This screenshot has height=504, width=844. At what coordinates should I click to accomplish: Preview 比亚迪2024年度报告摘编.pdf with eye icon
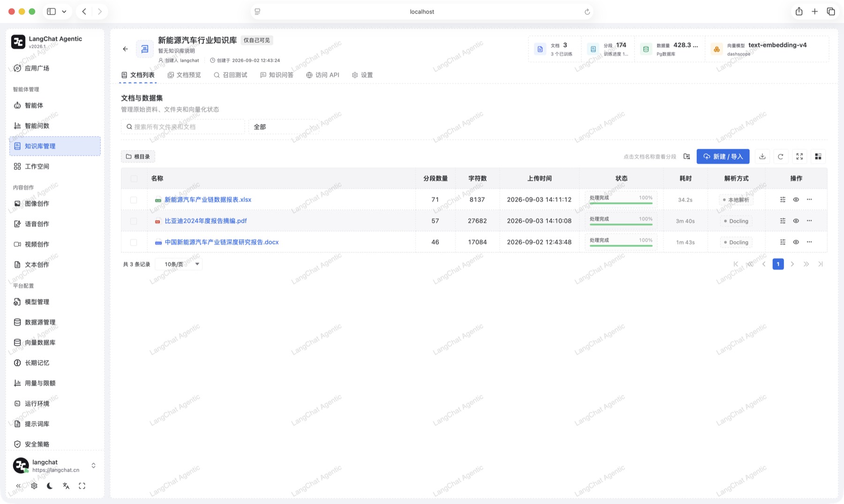(x=796, y=221)
